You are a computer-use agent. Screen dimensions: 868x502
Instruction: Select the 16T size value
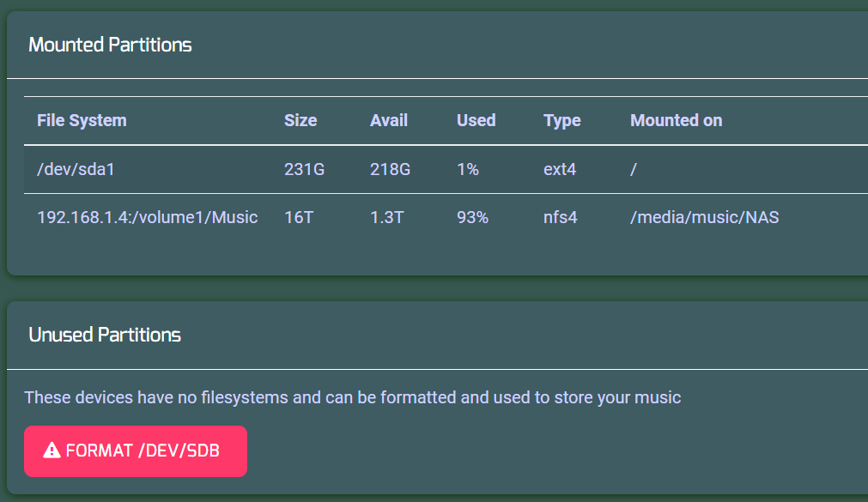[299, 217]
